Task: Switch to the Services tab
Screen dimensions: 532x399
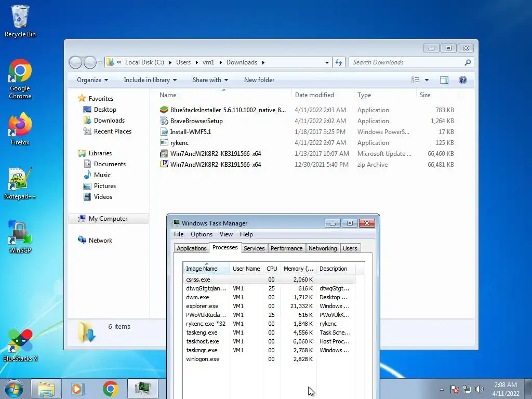Action: [x=254, y=248]
